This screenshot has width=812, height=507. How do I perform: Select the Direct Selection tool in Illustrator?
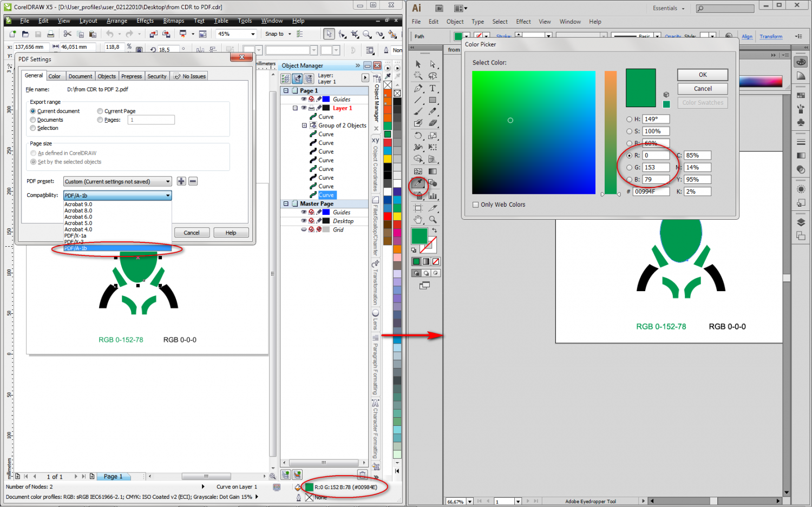click(433, 64)
